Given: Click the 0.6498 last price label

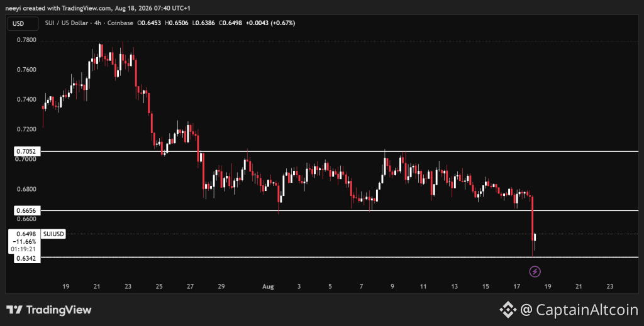Looking at the screenshot, I should coord(27,234).
